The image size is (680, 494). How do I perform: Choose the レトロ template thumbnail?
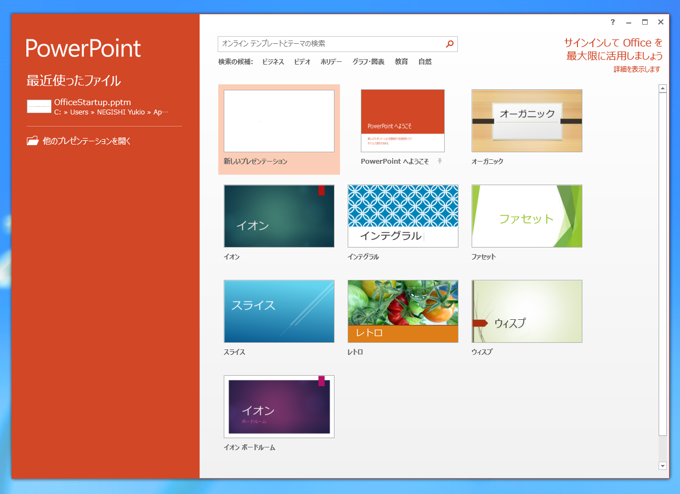pyautogui.click(x=403, y=311)
